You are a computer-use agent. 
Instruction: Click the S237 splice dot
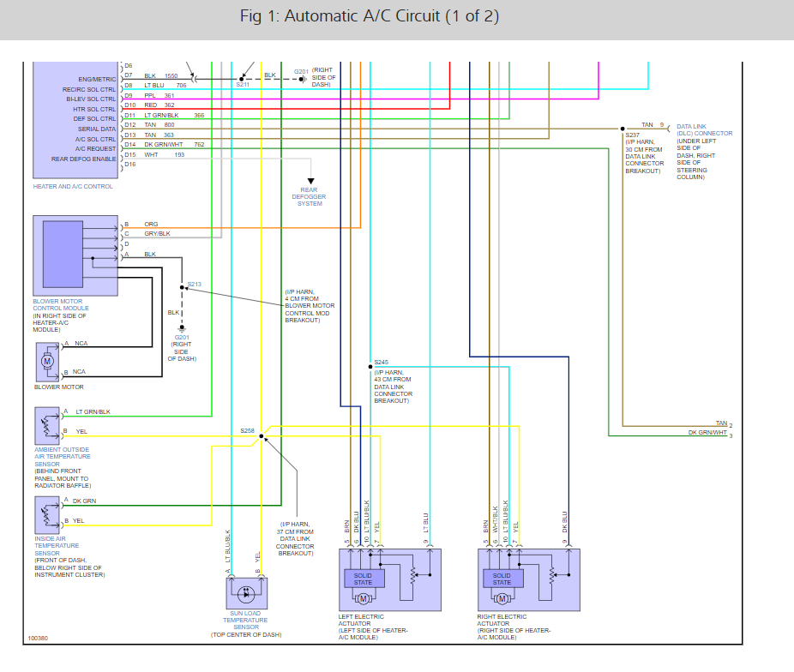(623, 129)
